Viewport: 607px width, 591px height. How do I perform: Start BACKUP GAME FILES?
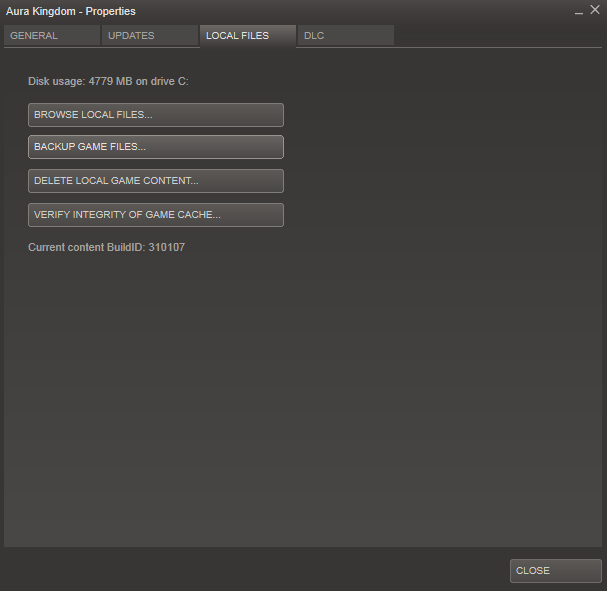tap(156, 147)
